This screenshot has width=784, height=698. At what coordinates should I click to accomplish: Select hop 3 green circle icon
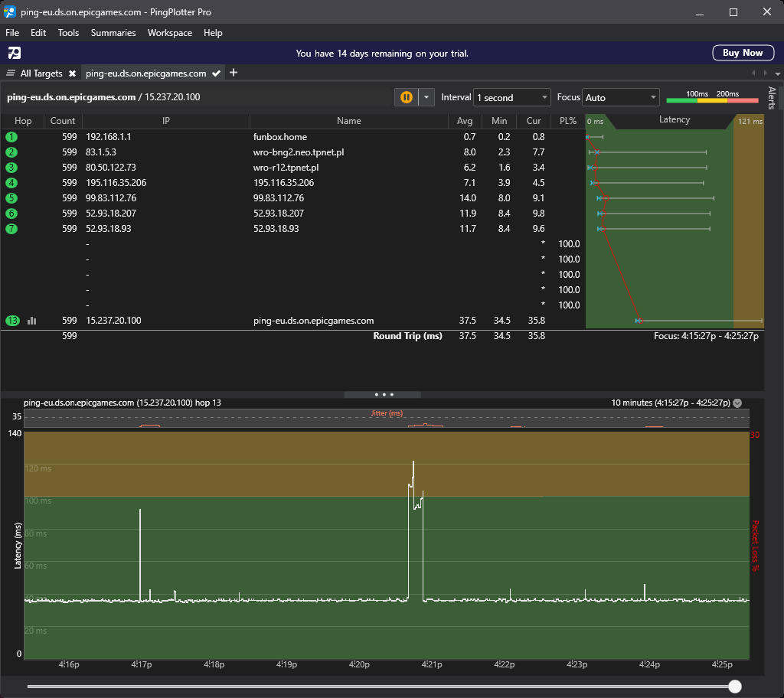[x=11, y=168]
